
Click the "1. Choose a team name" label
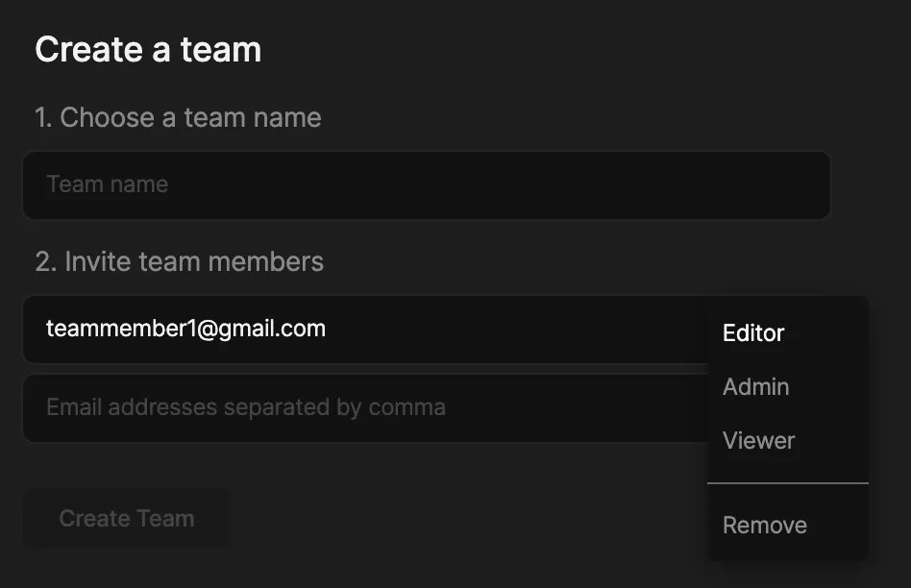click(178, 117)
